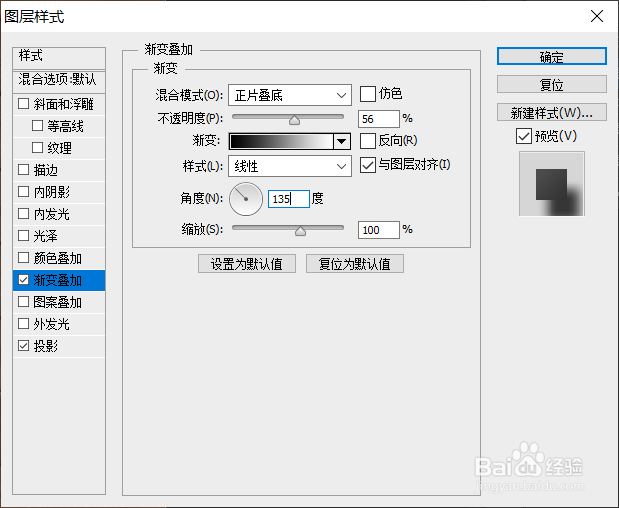Screen dimensions: 619x508
Task: Uncheck the 预览 checkbox
Action: pos(524,136)
